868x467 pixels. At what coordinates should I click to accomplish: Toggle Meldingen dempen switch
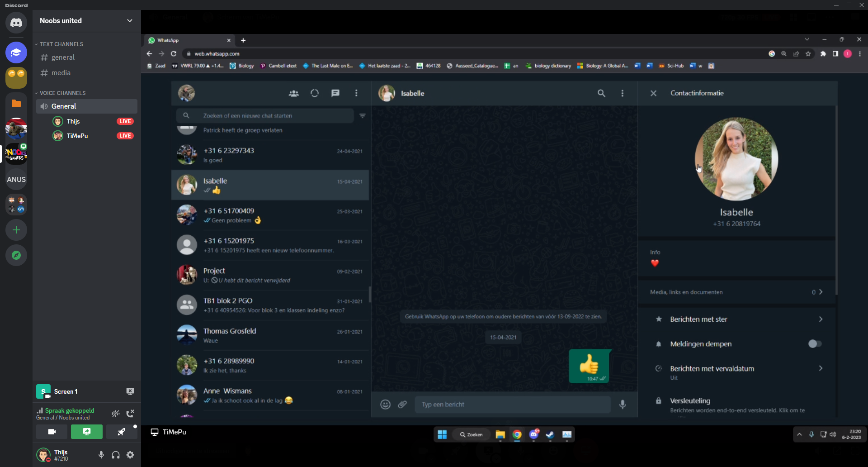click(815, 344)
